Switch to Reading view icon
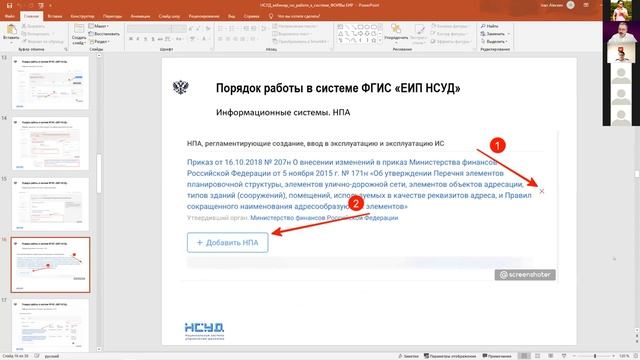This screenshot has height=360, width=640. 551,356
